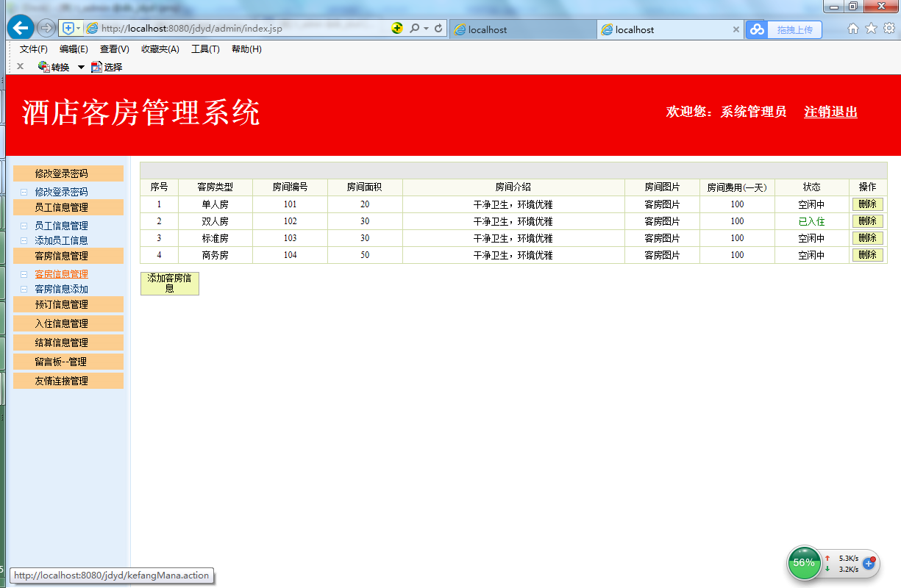Click 注销退出 logout link
This screenshot has height=588, width=901.
click(x=831, y=112)
